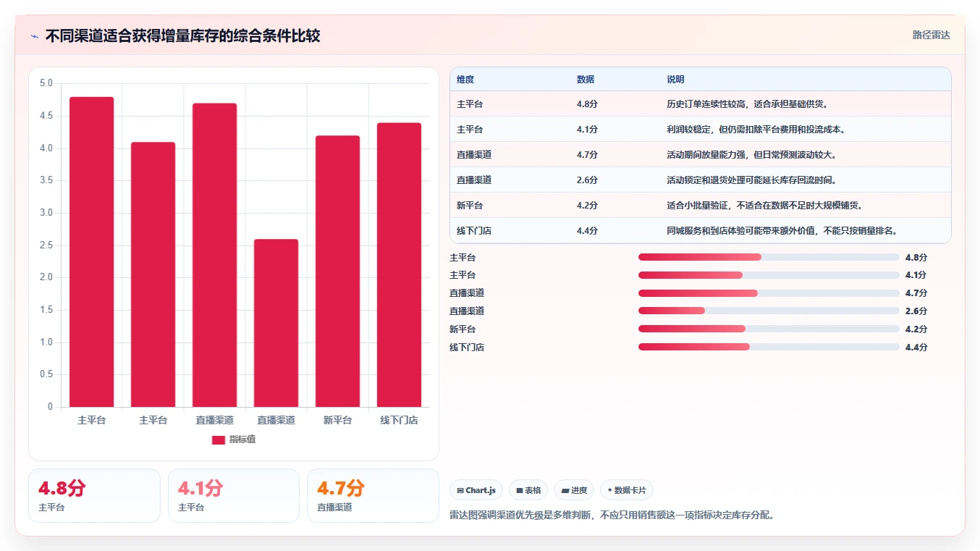Click the shortest bar in the chart (直播渠道 2.6)
The image size is (980, 551).
(x=276, y=323)
